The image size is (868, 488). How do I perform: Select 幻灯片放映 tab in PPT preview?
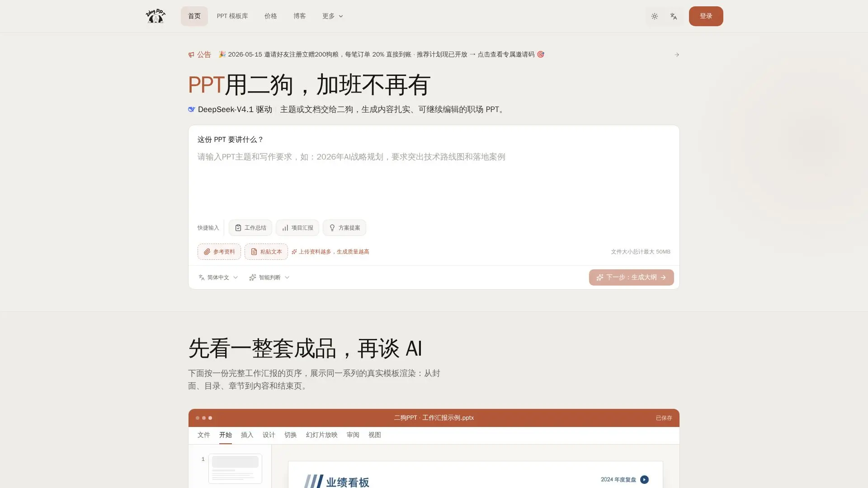coord(321,435)
